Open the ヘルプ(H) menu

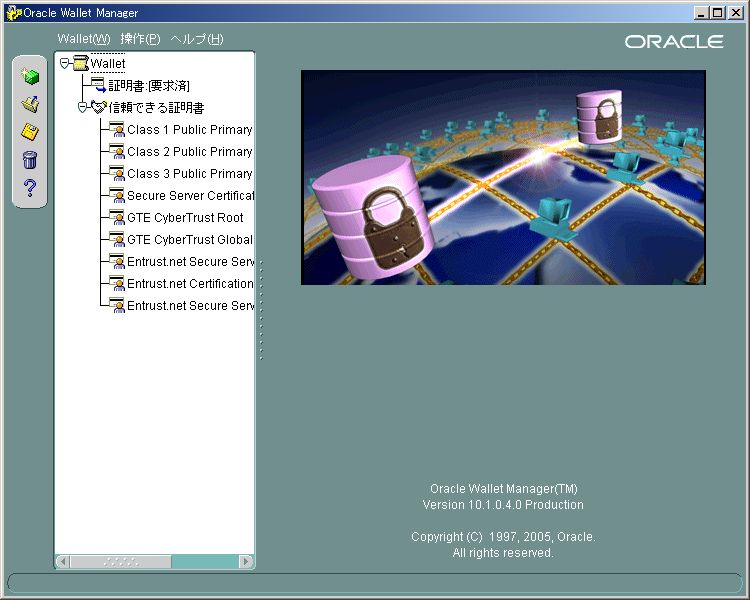pyautogui.click(x=197, y=39)
